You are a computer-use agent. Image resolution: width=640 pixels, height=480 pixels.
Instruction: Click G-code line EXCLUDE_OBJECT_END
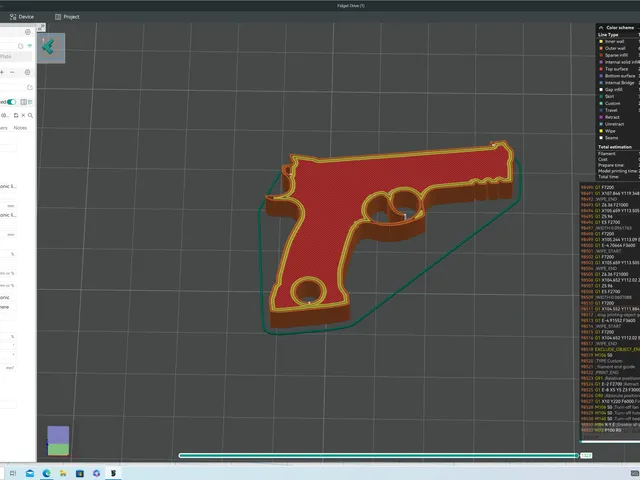pos(610,350)
